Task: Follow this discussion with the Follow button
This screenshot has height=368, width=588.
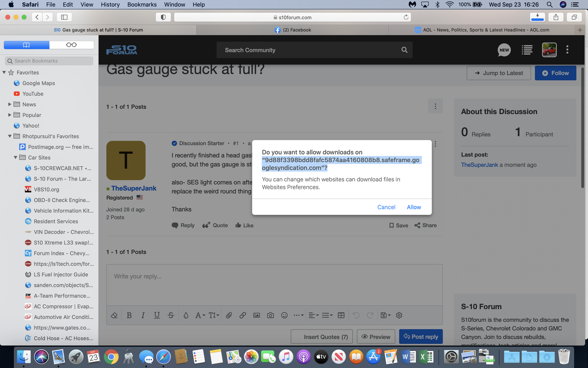Action: (555, 73)
